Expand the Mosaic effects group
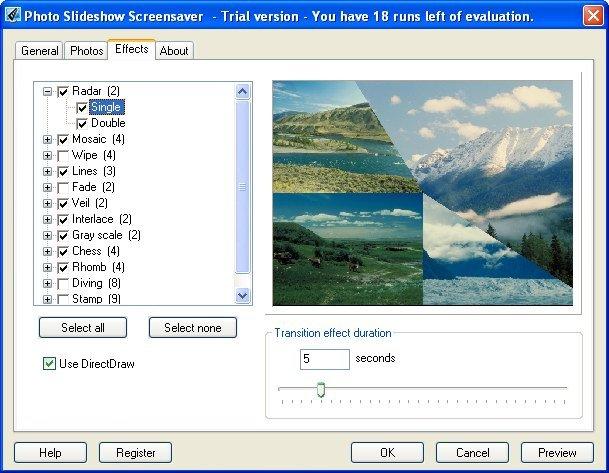 click(47, 139)
